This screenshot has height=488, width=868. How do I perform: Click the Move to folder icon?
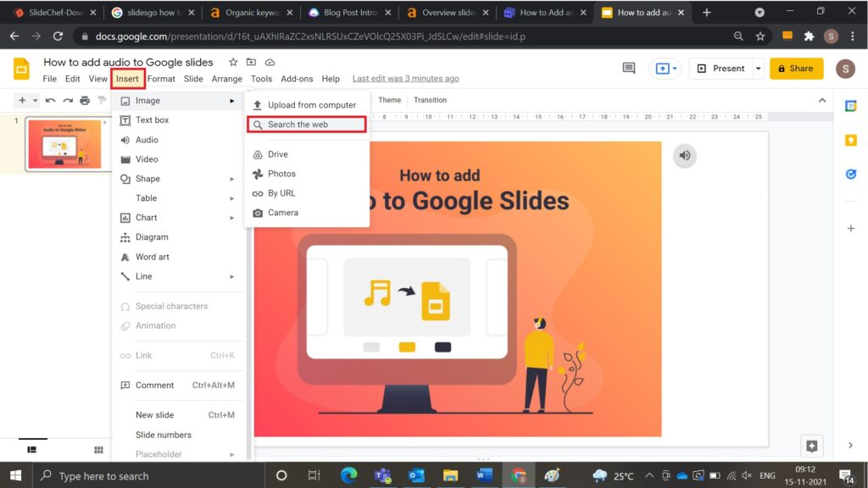(251, 62)
